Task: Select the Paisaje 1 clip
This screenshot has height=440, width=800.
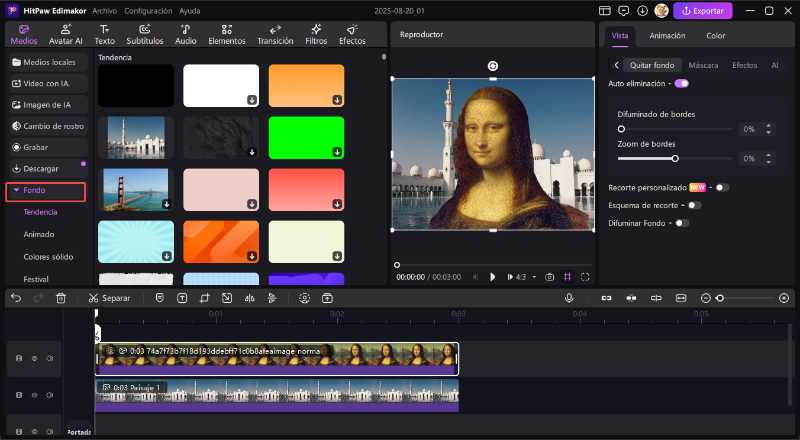Action: pyautogui.click(x=277, y=395)
